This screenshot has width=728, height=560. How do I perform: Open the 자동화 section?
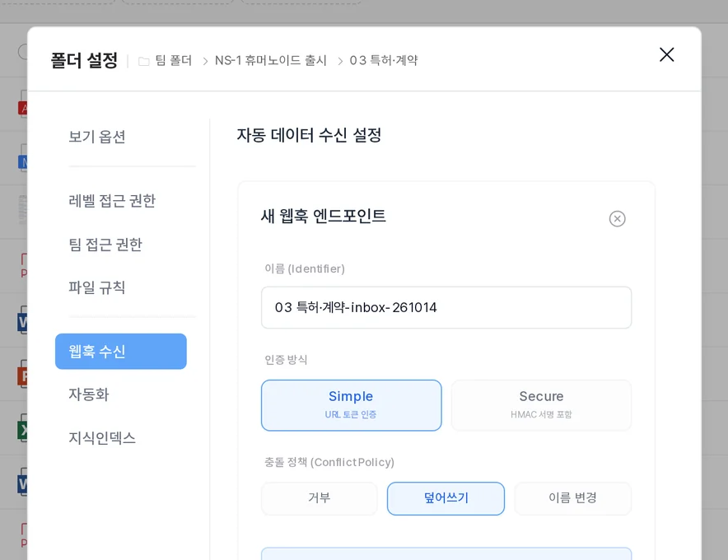point(89,394)
